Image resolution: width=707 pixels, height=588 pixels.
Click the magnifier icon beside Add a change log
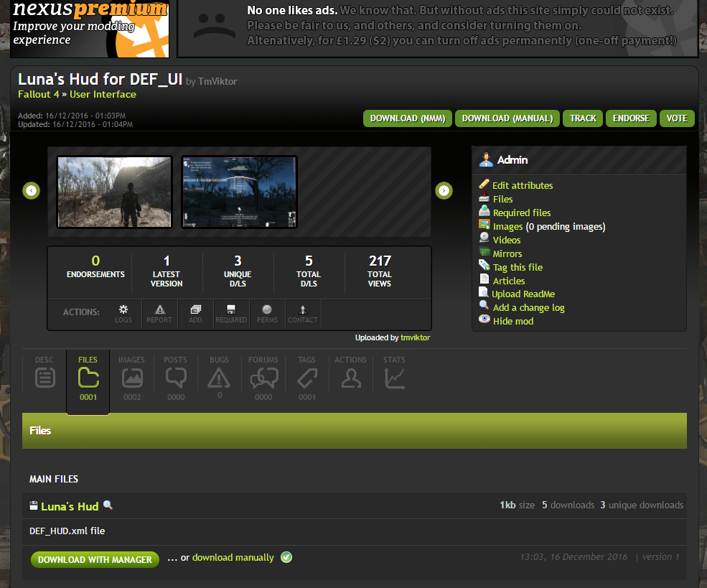[484, 305]
